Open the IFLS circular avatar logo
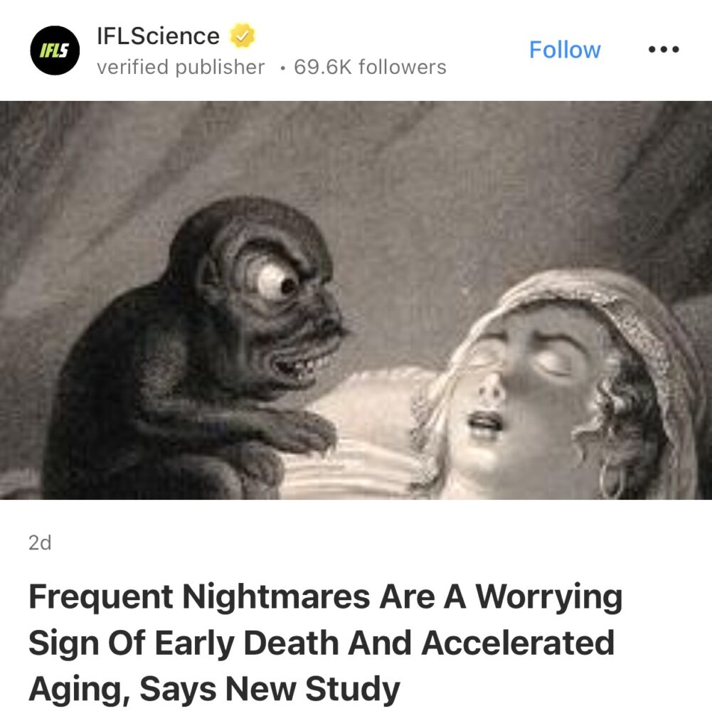Image resolution: width=712 pixels, height=728 pixels. [55, 50]
